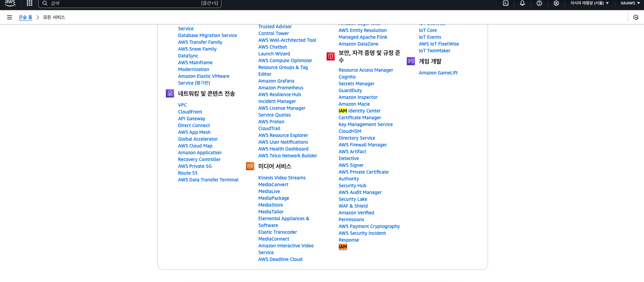Open Database Migration Service
Image resolution: width=644 pixels, height=282 pixels.
click(207, 35)
